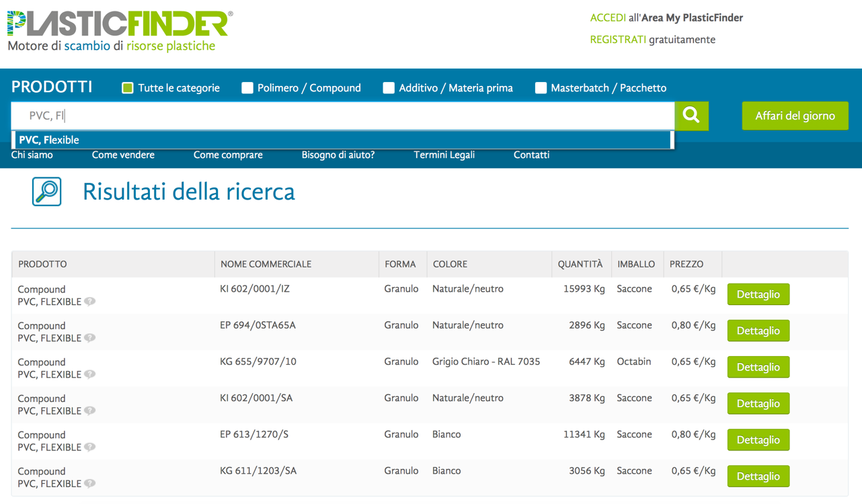Click info bubble in KI 602/0001/IZ row
Image resolution: width=862 pixels, height=504 pixels.
(89, 302)
